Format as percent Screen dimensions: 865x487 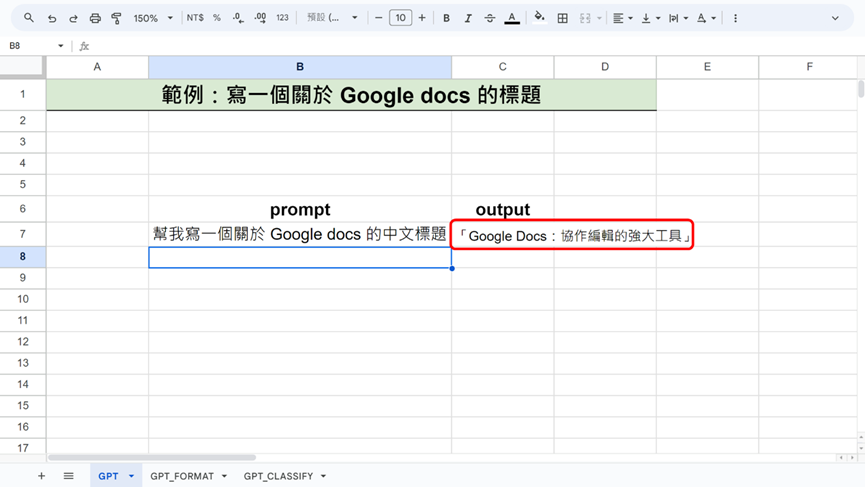(x=217, y=18)
